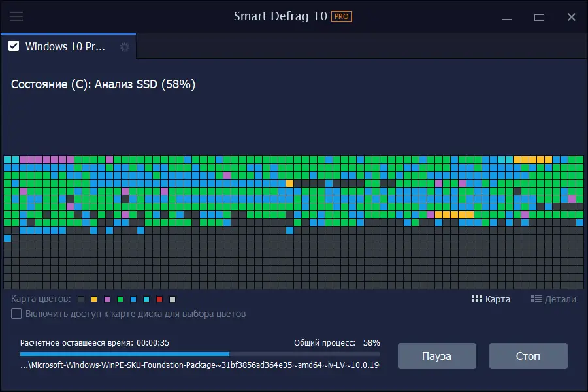Pause the analysis with Пауза button
Image resolution: width=588 pixels, height=392 pixels.
437,356
